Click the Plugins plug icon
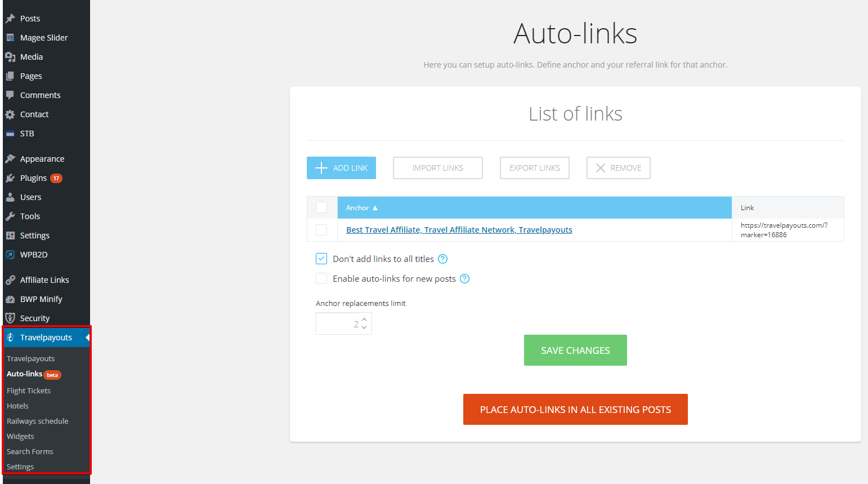 [10, 178]
